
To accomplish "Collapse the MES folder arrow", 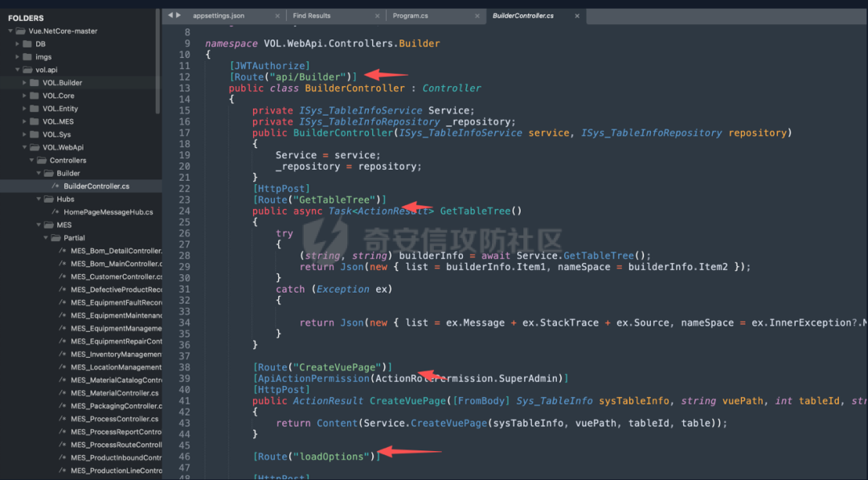I will [39, 225].
